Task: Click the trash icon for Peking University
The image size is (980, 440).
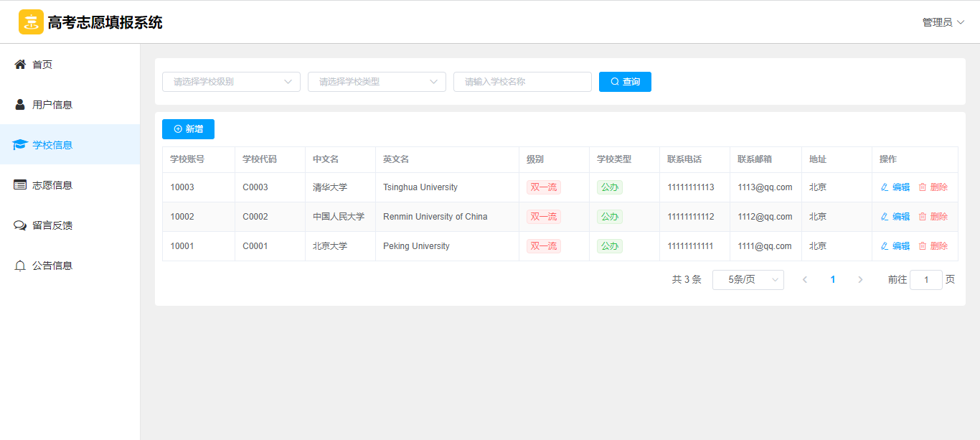Action: tap(923, 246)
